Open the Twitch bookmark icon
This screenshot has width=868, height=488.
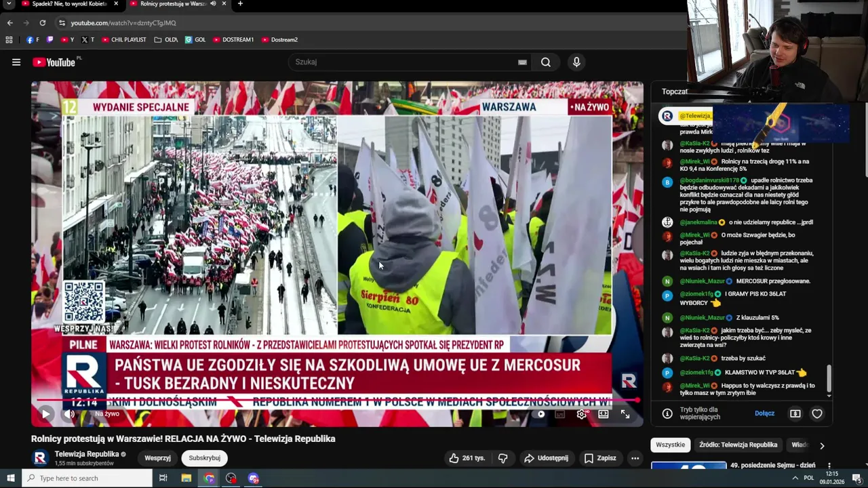click(x=50, y=40)
